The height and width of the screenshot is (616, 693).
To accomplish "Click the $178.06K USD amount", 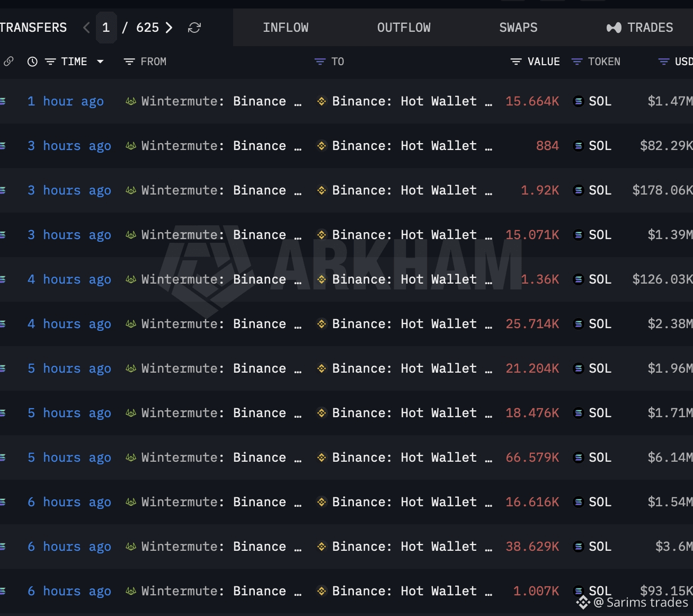I will point(663,190).
